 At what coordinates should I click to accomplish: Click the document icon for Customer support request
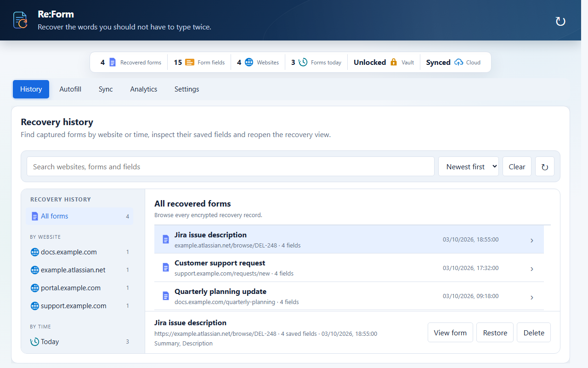[x=166, y=267]
